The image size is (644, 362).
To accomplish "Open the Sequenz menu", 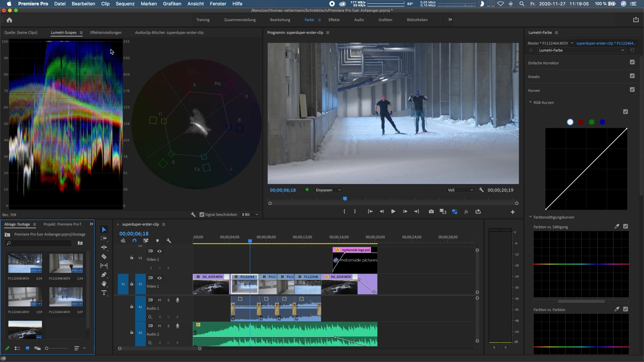I will pyautogui.click(x=125, y=4).
